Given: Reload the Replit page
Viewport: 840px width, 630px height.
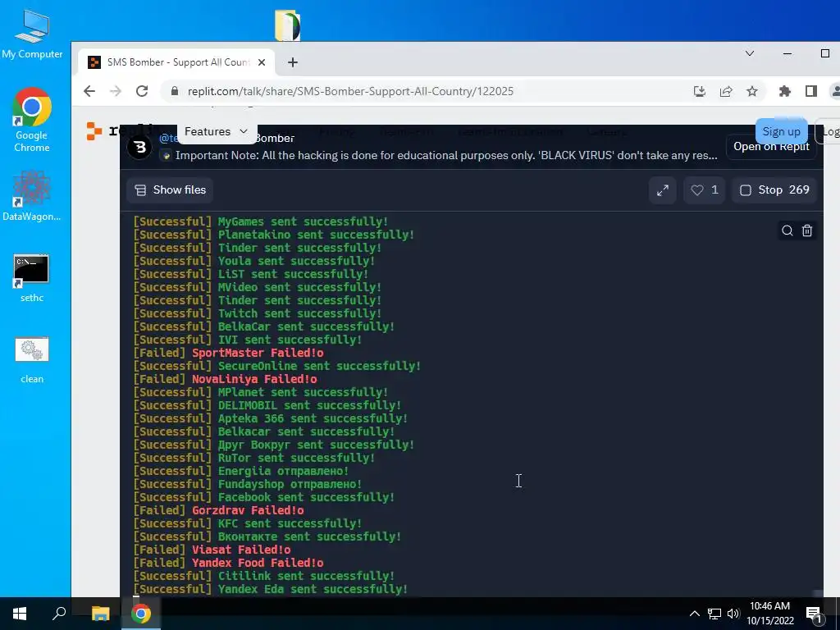Looking at the screenshot, I should coord(142,91).
